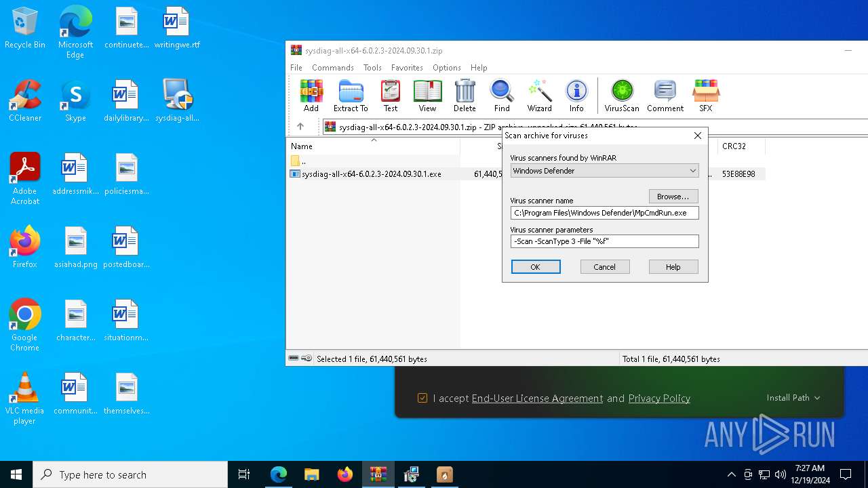Click Help in the virus scan dialog

pyautogui.click(x=673, y=267)
